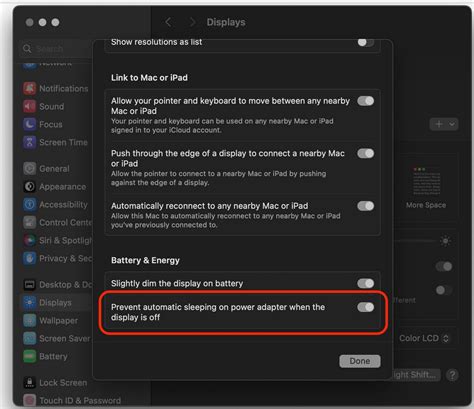The height and width of the screenshot is (409, 474).
Task: Toggle Push through the edge of display
Action: pyautogui.click(x=366, y=153)
